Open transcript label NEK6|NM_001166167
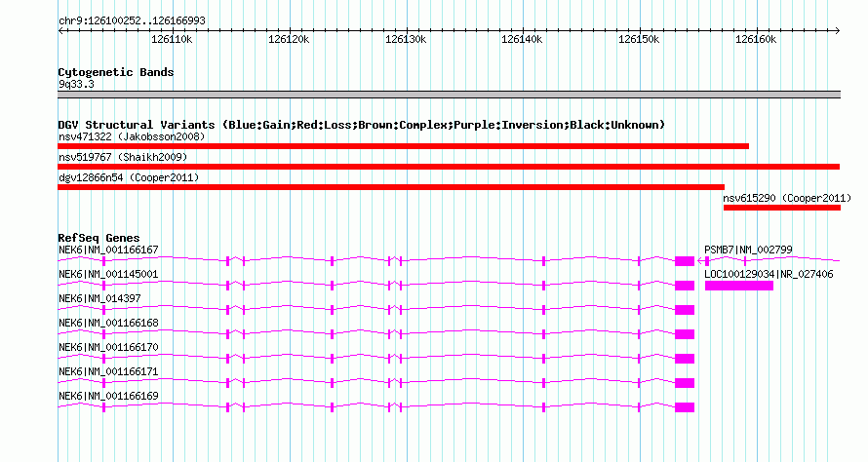Image resolution: width=868 pixels, height=462 pixels. pos(108,250)
